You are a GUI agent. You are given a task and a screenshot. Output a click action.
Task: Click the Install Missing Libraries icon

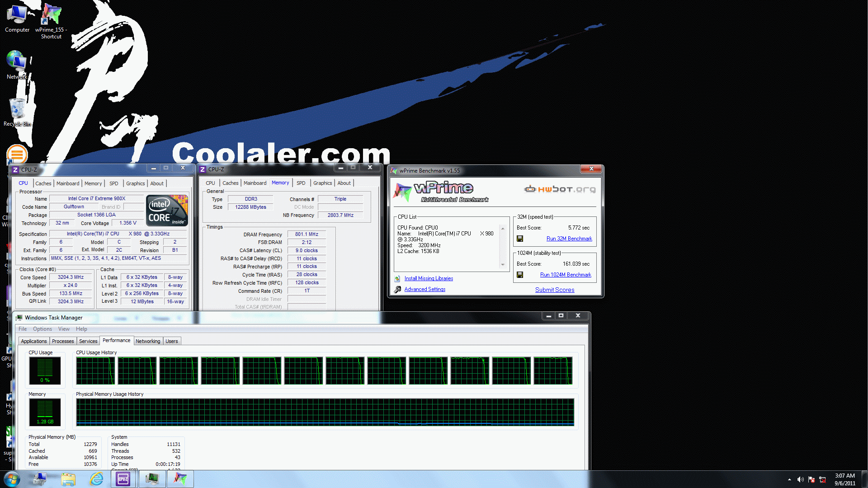click(x=397, y=279)
